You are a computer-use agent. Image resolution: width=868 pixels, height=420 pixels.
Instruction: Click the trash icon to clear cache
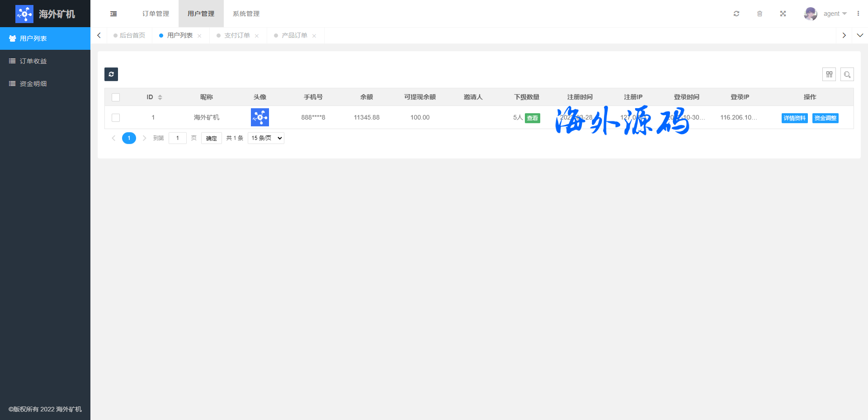tap(759, 14)
